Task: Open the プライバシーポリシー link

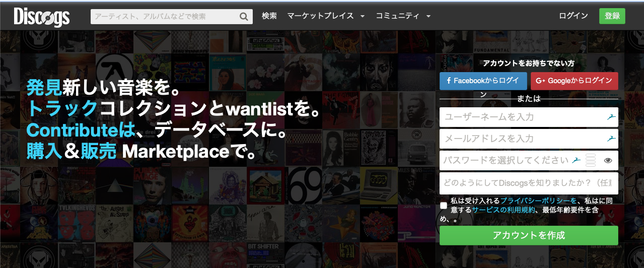Action: pos(538,200)
